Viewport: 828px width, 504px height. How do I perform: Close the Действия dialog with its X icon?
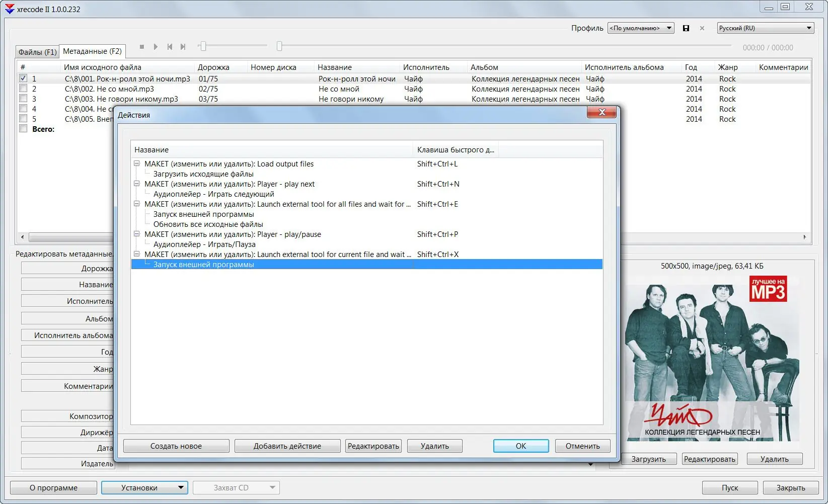(x=601, y=112)
